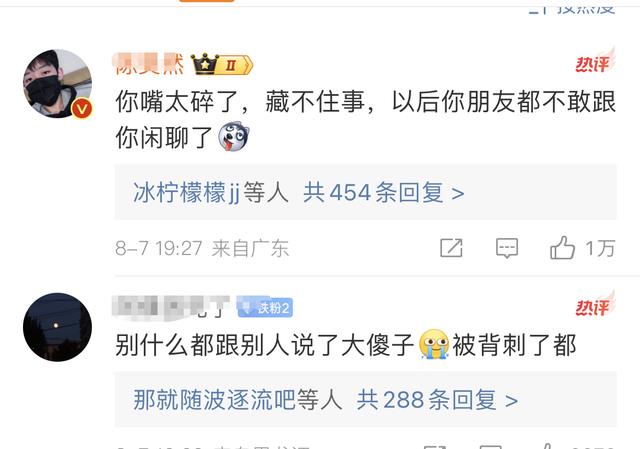The width and height of the screenshot is (640, 449).
Task: Open user 冰柠檬檬jj's profile link
Action: point(186,193)
